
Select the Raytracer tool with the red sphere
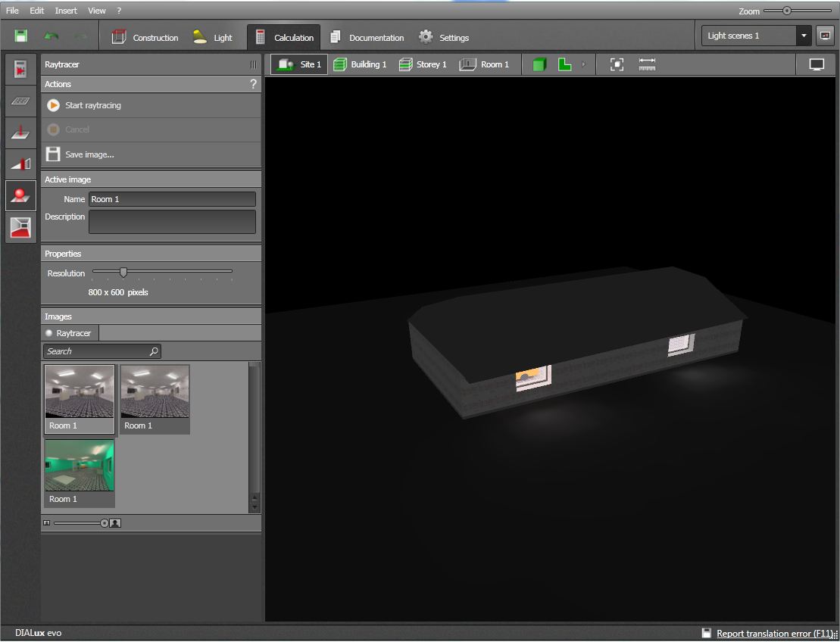(20, 195)
